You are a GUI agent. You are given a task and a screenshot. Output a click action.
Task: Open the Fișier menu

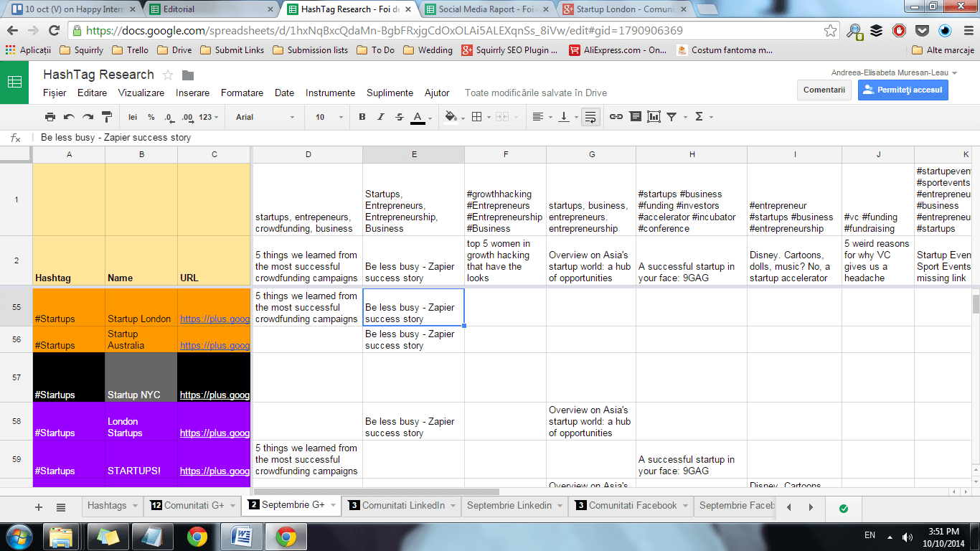click(55, 93)
